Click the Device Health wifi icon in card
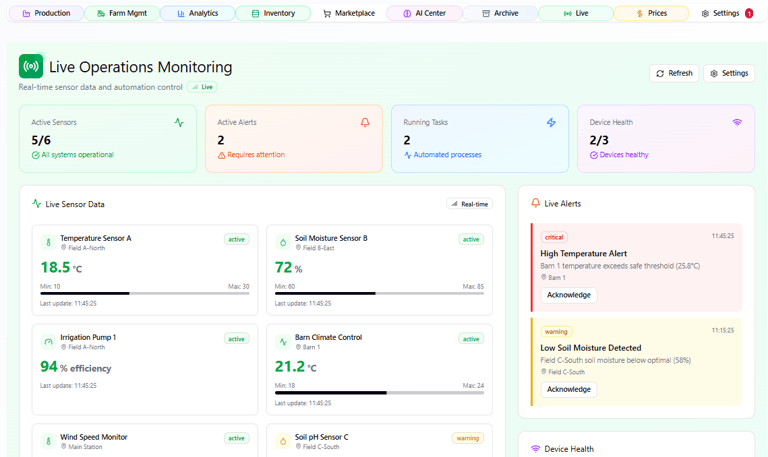The height and width of the screenshot is (457, 768). tap(737, 122)
